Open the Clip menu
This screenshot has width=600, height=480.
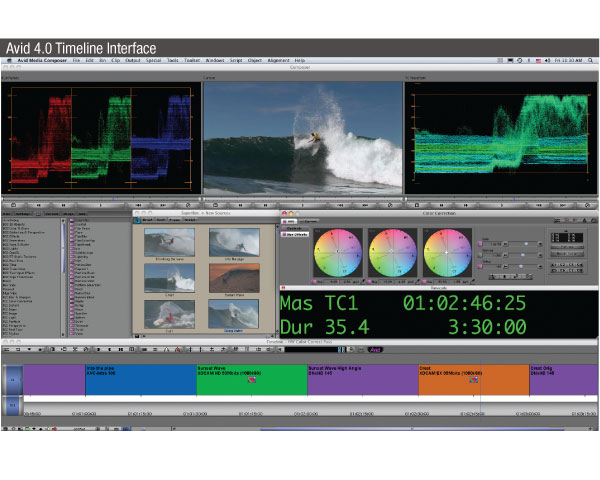click(116, 60)
